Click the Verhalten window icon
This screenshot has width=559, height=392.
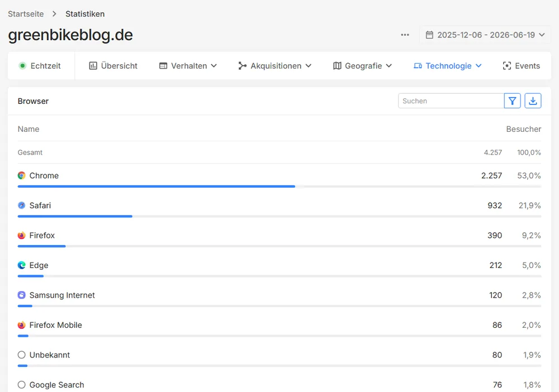pyautogui.click(x=163, y=66)
